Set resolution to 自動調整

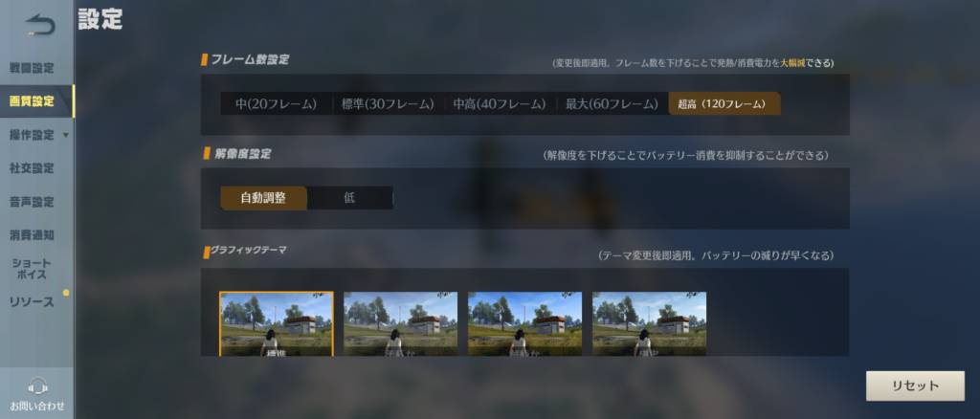(x=263, y=198)
